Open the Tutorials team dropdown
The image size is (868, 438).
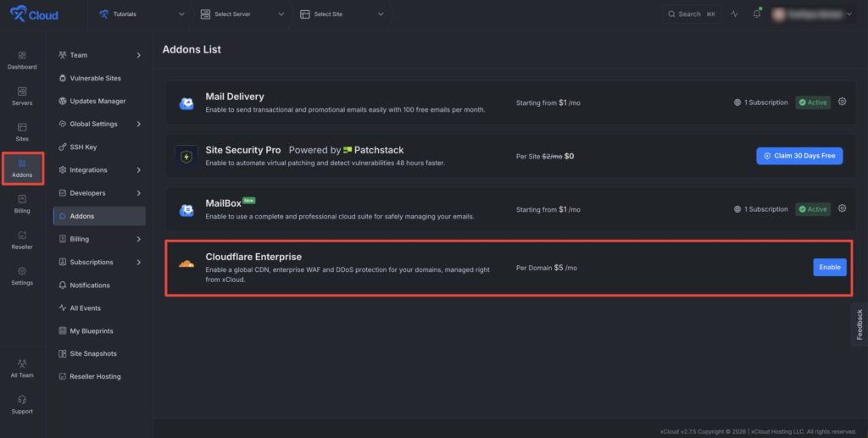(142, 14)
